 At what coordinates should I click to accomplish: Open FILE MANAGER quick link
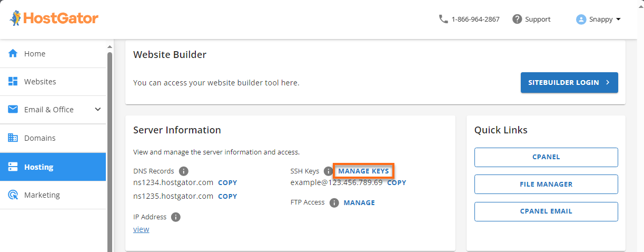(546, 185)
